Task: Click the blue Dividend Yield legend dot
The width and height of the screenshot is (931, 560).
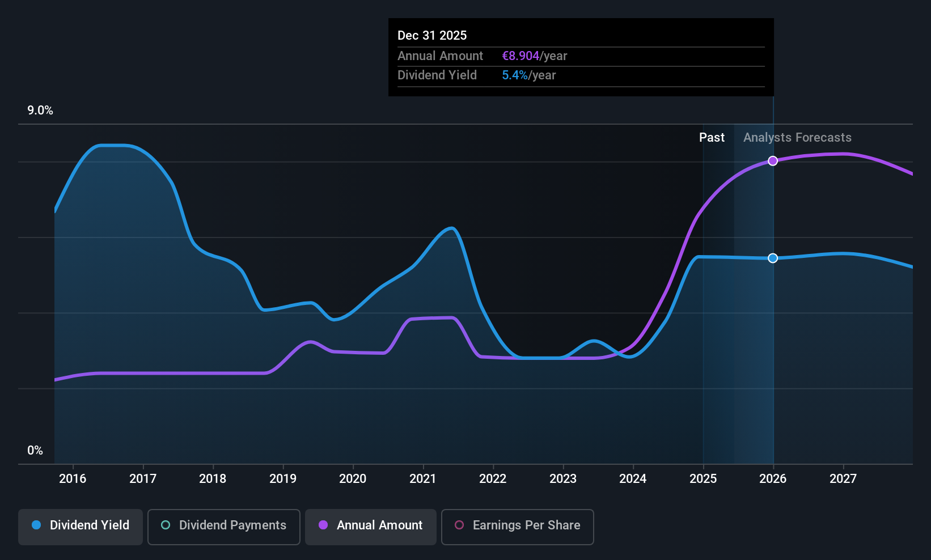Action: [36, 525]
